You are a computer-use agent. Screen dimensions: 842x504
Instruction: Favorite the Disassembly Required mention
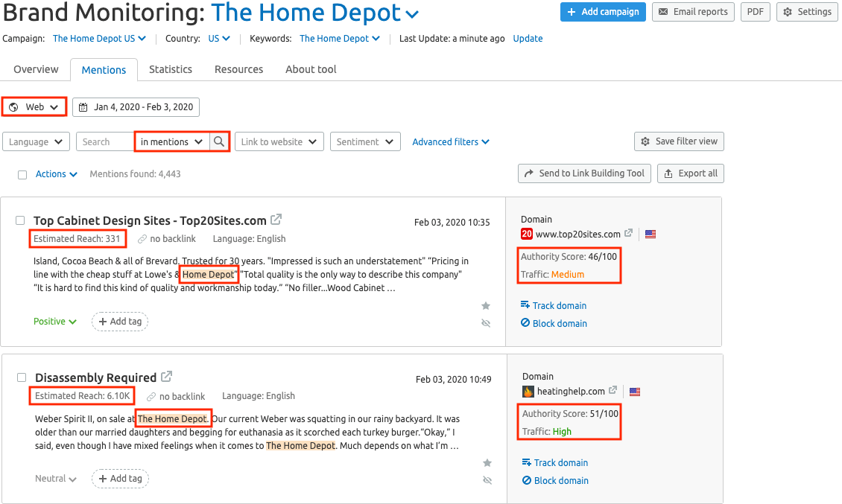coord(487,462)
